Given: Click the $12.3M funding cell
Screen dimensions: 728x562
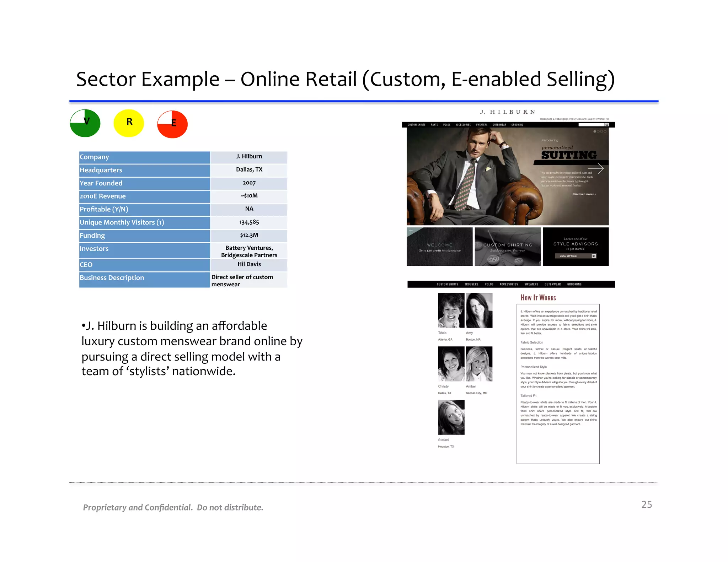Looking at the screenshot, I should [249, 236].
